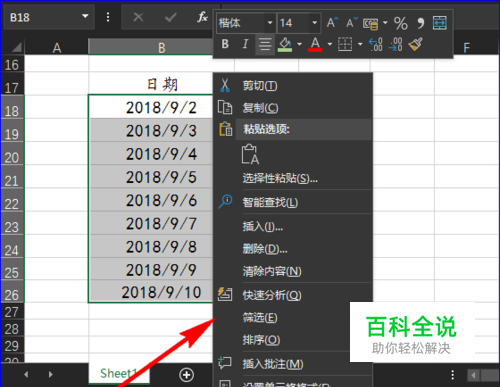Open Insert Function fx button
The width and height of the screenshot is (500, 387).
(202, 17)
